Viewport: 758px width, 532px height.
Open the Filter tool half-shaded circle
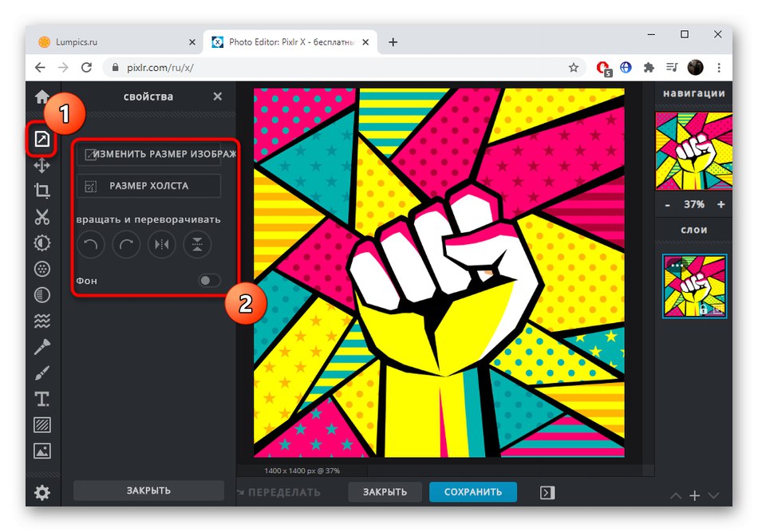point(42,295)
